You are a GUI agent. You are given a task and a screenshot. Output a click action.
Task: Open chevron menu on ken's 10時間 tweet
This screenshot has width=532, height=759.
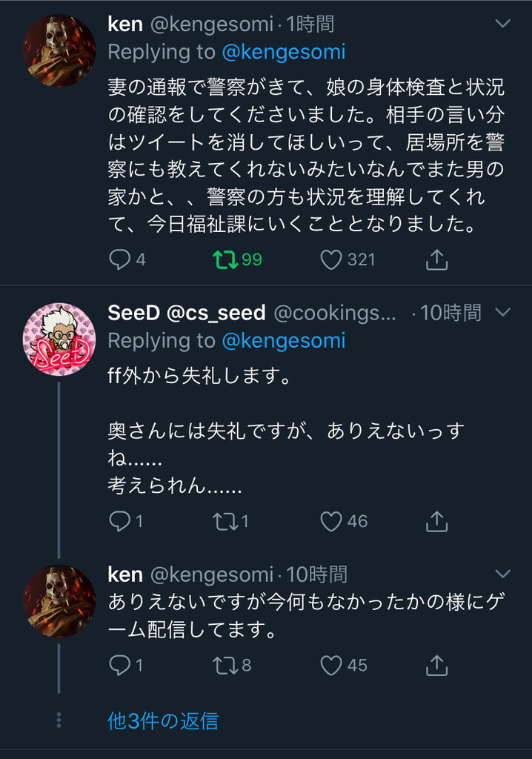503,574
